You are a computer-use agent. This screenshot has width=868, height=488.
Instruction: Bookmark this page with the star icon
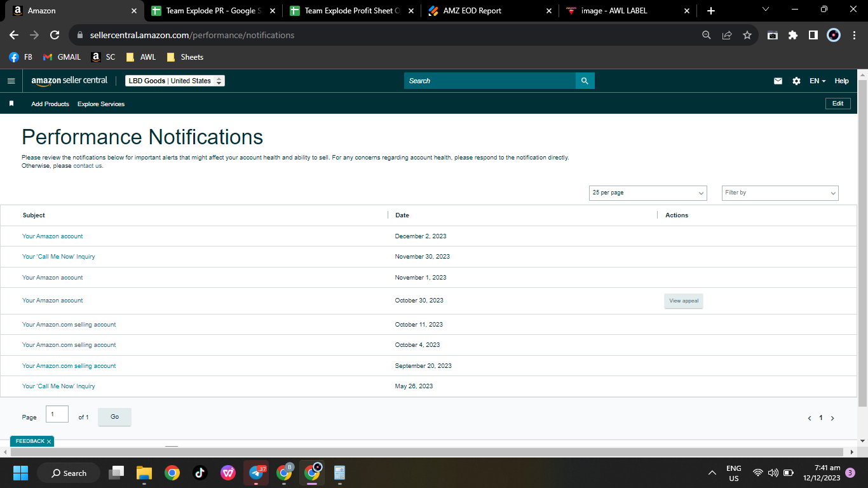pyautogui.click(x=747, y=35)
